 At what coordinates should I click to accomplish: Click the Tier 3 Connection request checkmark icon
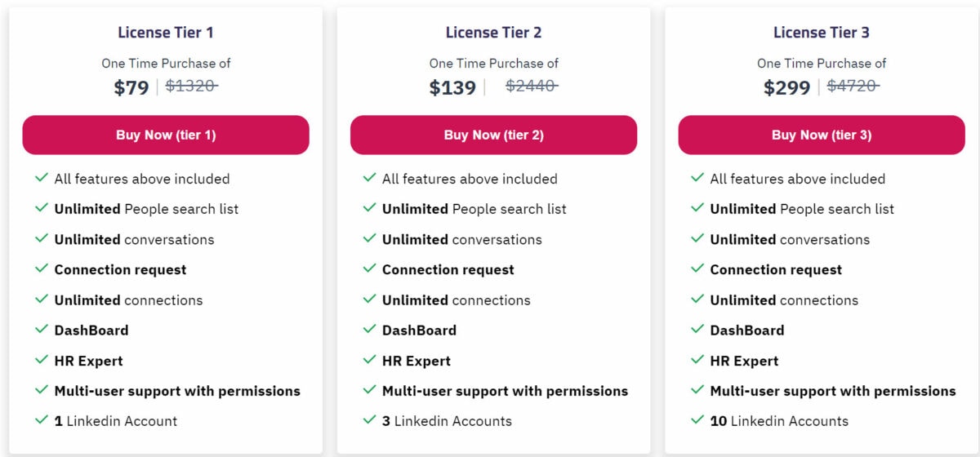click(697, 268)
